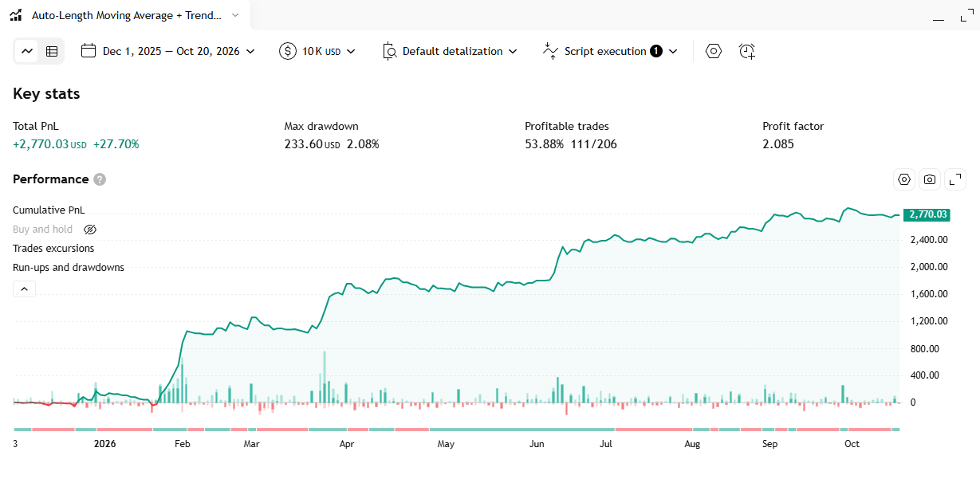Show the hidden Buy and hold series
This screenshot has height=483, width=980.
click(90, 230)
